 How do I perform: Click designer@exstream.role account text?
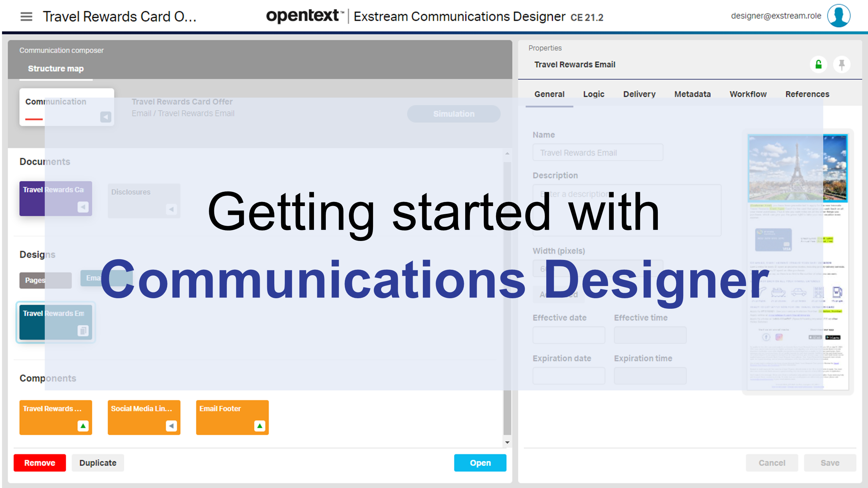click(776, 16)
